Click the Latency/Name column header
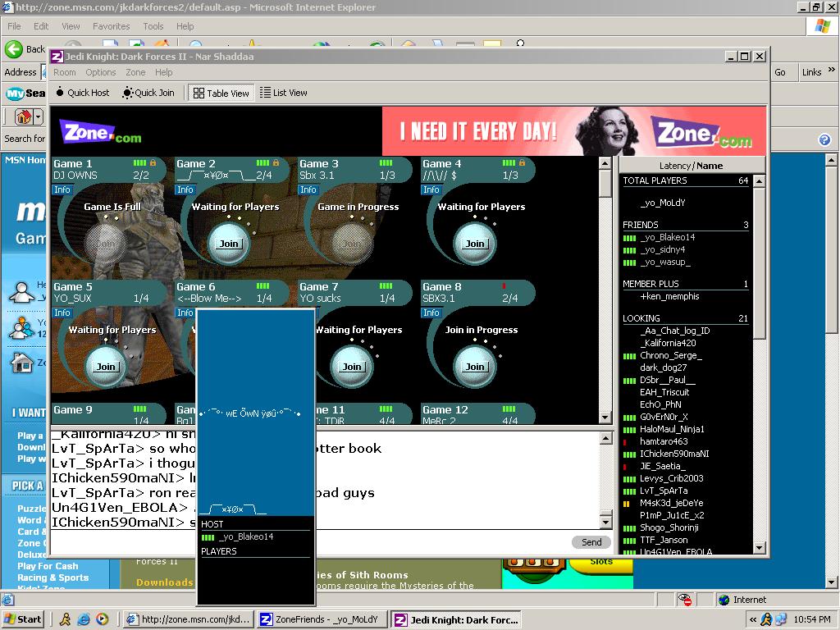The image size is (840, 630). point(691,166)
